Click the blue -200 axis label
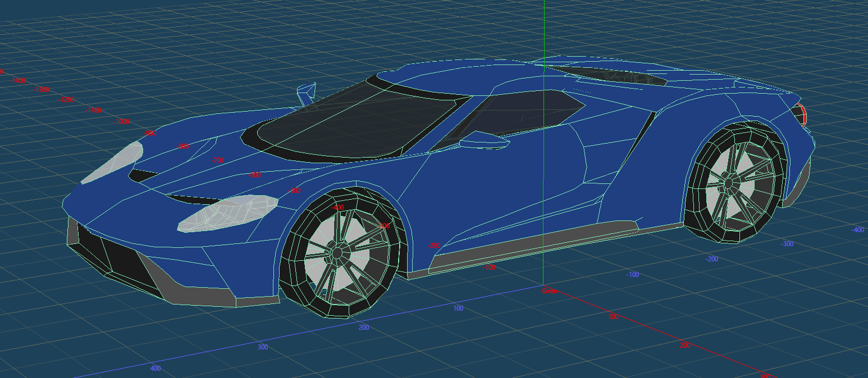868x378 pixels. [x=712, y=259]
